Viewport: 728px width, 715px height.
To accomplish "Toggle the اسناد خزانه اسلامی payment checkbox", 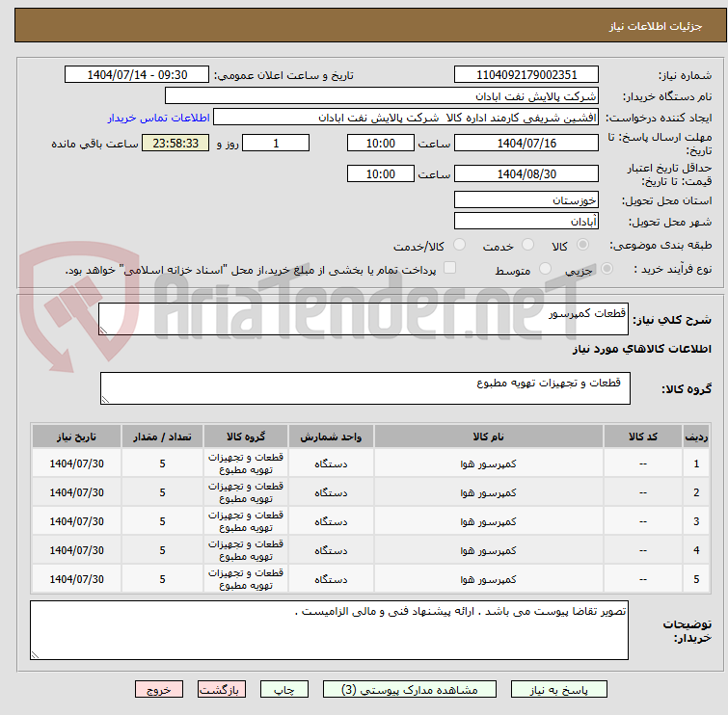I will tap(449, 268).
